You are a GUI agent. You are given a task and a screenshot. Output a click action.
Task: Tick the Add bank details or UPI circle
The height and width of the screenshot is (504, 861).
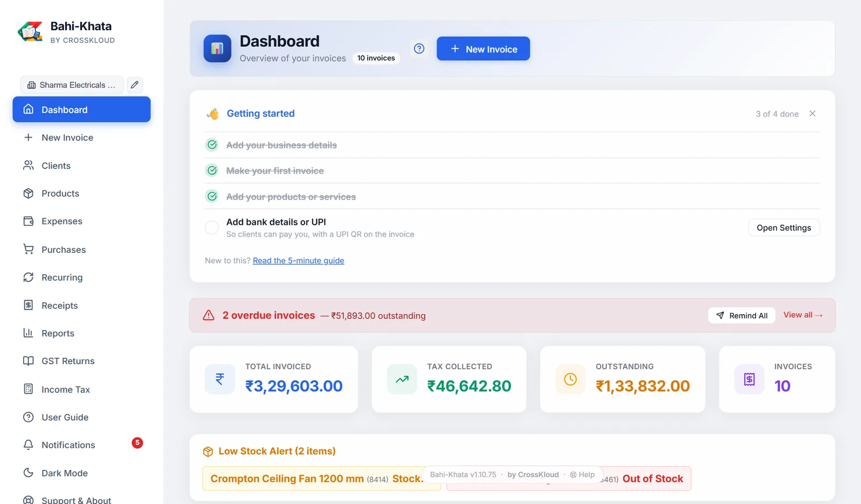[x=212, y=228]
